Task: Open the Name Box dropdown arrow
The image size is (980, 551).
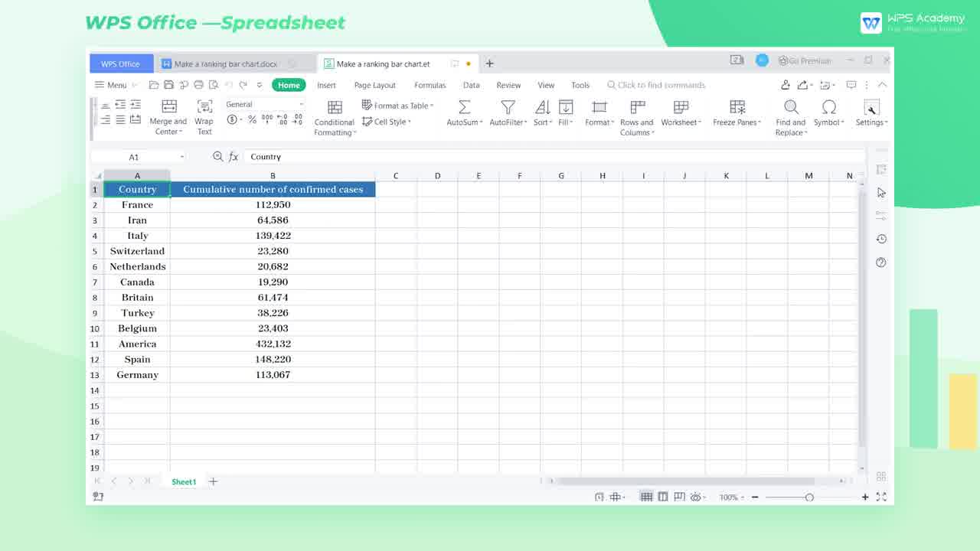Action: pyautogui.click(x=182, y=157)
